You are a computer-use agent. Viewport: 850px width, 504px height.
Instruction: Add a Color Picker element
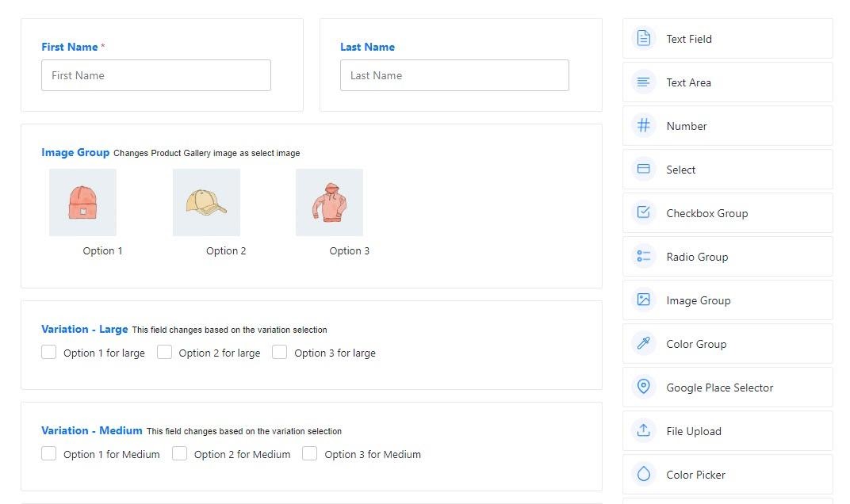[727, 474]
